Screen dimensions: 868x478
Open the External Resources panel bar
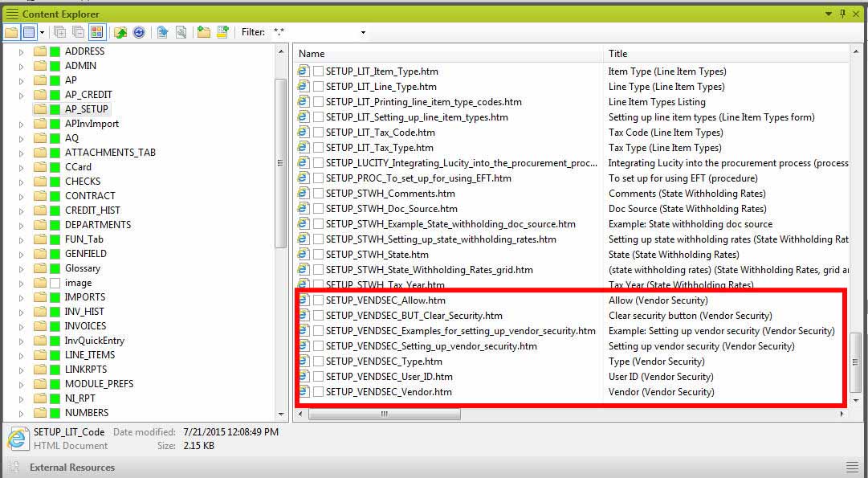click(x=72, y=468)
